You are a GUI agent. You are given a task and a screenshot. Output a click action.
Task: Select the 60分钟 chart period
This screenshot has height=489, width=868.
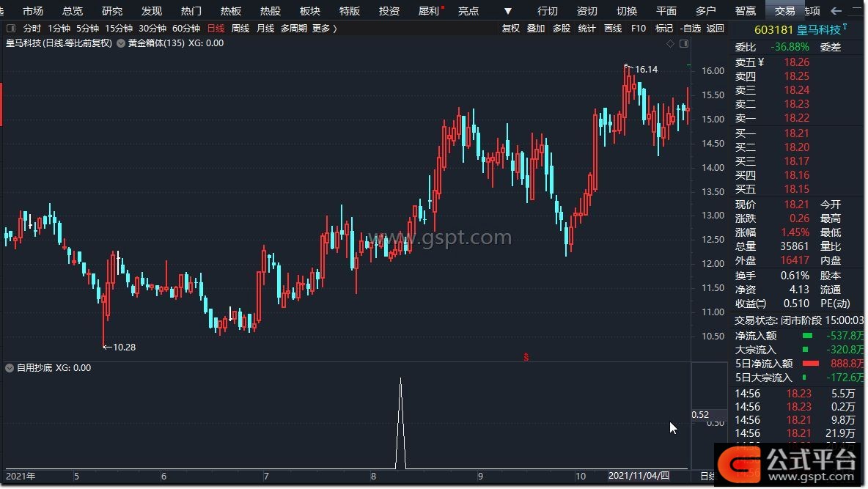pos(186,29)
